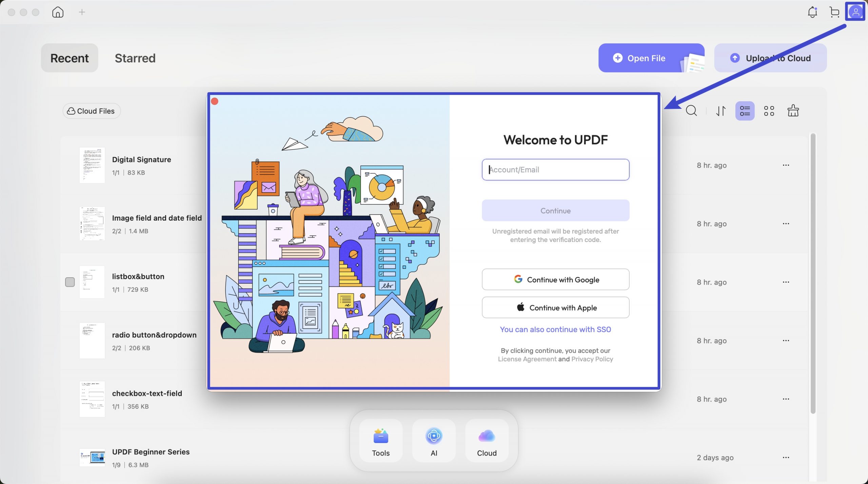Open the Privacy Policy link

click(x=592, y=359)
